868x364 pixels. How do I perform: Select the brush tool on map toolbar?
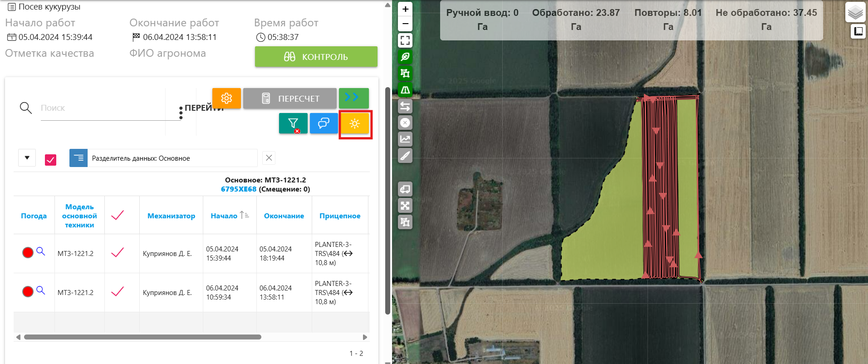click(405, 156)
